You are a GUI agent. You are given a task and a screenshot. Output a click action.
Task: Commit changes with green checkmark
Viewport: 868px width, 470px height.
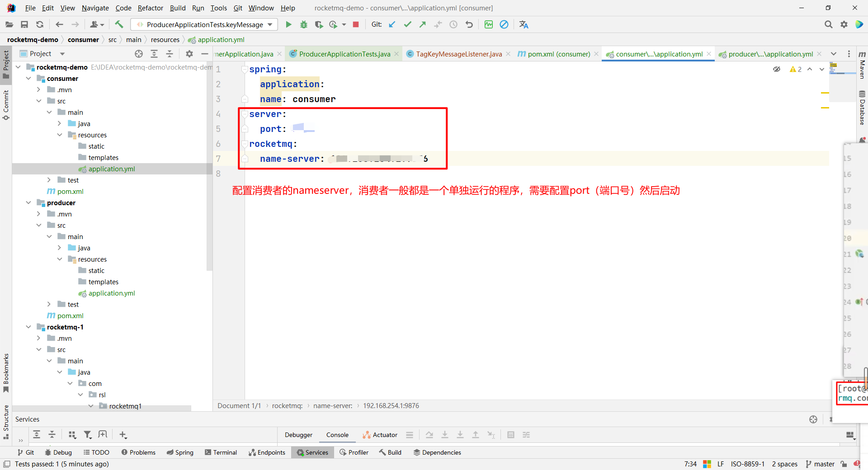407,24
